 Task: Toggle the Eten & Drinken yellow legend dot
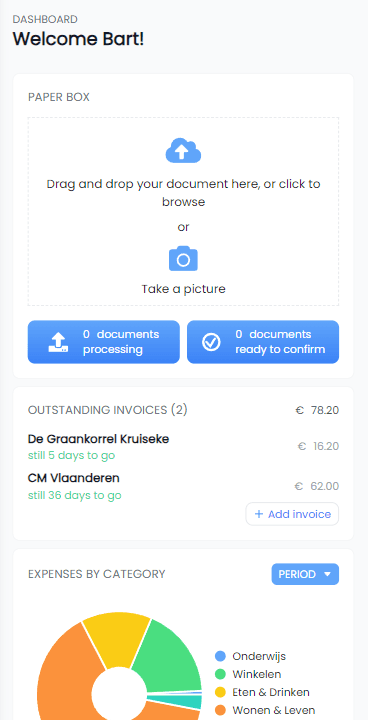(221, 692)
